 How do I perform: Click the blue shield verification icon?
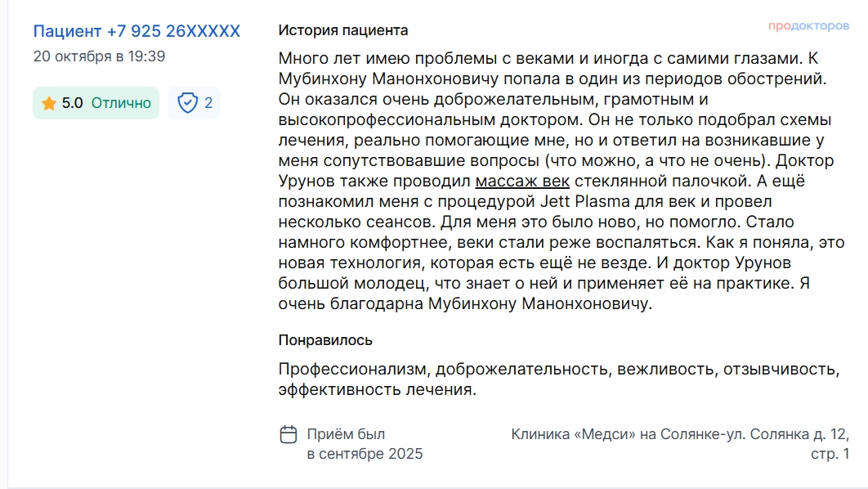pyautogui.click(x=188, y=103)
